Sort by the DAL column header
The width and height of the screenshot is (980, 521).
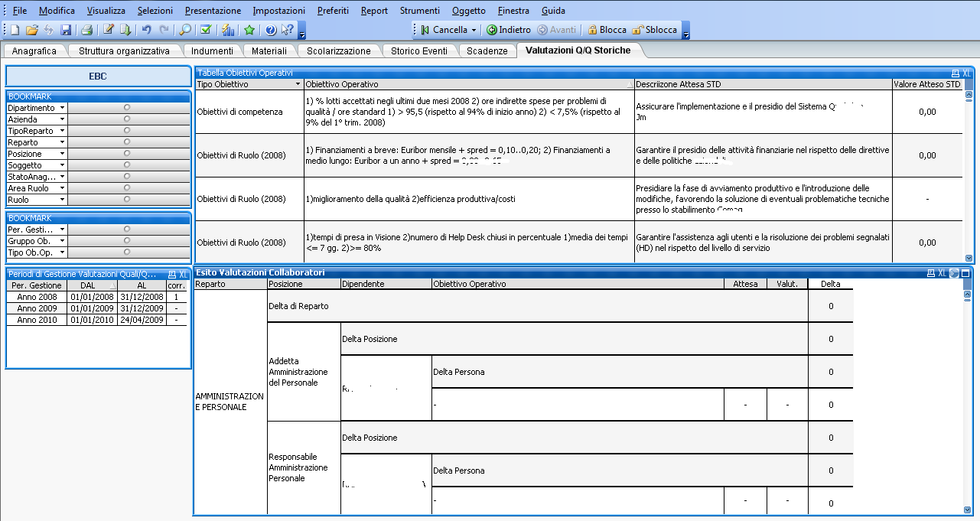pos(93,285)
